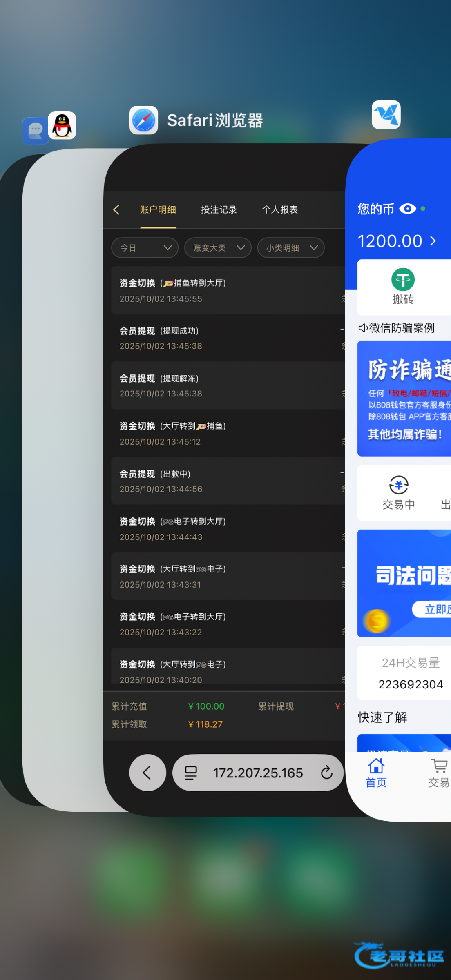Tap the 交易中 yen exchange icon
Image resolution: width=451 pixels, height=980 pixels.
[x=399, y=486]
